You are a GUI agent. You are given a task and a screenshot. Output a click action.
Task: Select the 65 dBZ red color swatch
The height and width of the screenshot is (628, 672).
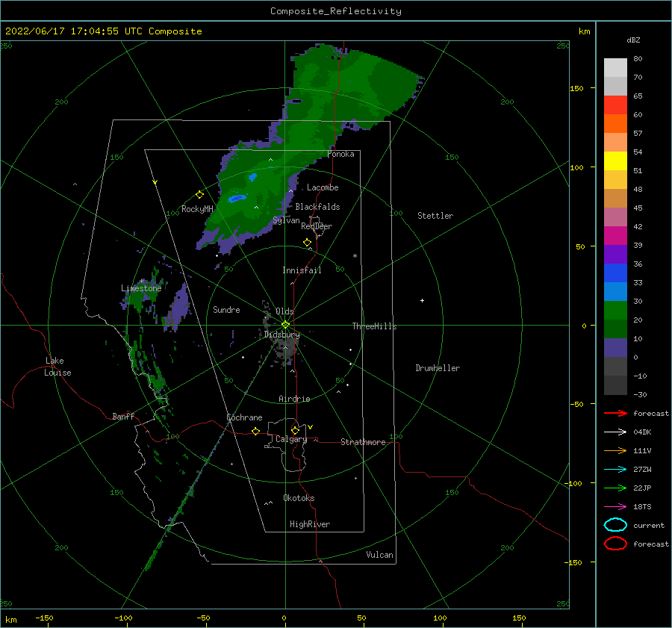point(615,105)
